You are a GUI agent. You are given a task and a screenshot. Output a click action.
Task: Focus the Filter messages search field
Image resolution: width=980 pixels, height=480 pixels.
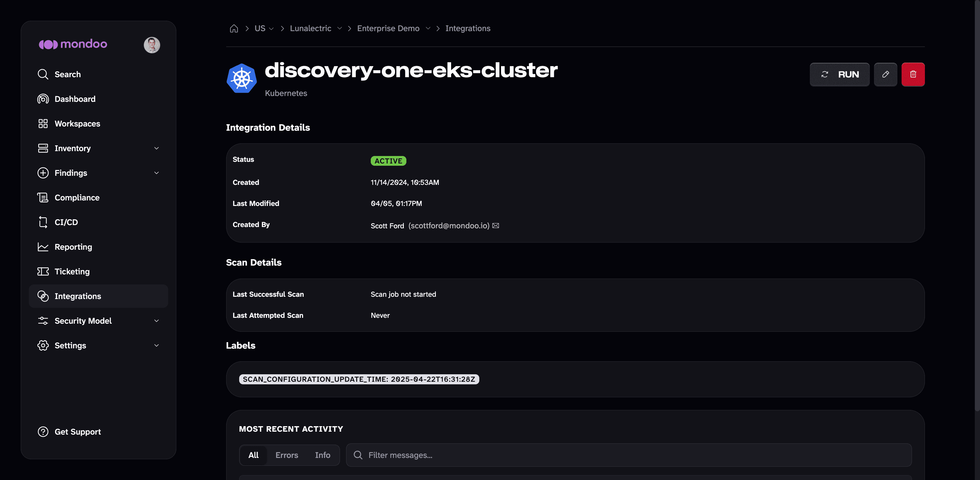click(x=628, y=455)
